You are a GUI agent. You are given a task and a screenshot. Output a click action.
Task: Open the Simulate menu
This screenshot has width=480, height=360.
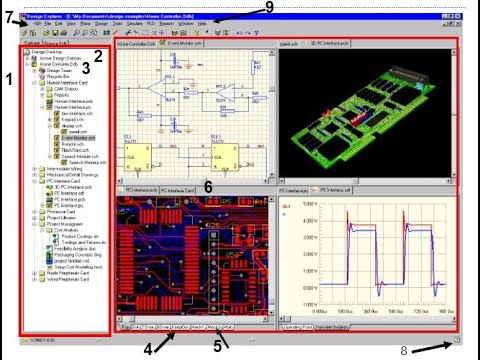(135, 24)
